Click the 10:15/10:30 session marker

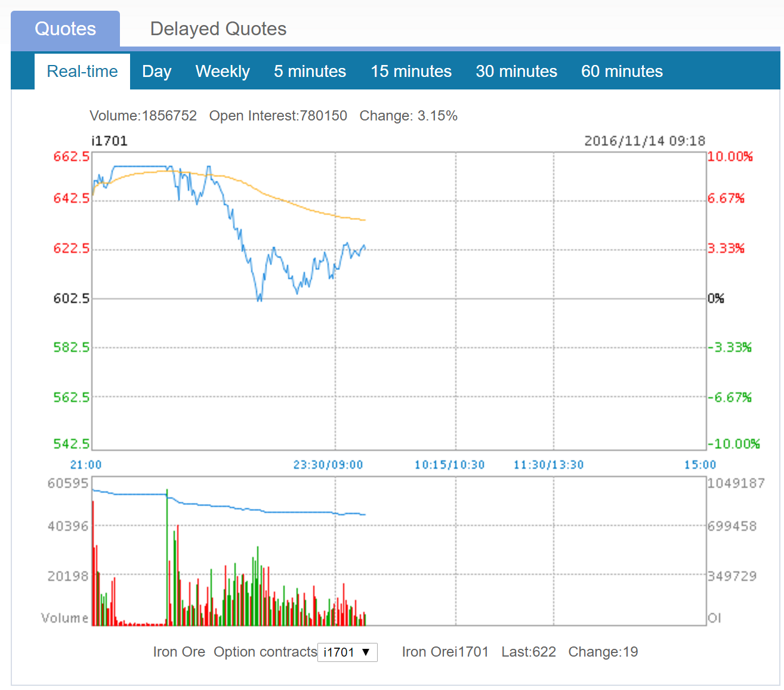pyautogui.click(x=449, y=465)
